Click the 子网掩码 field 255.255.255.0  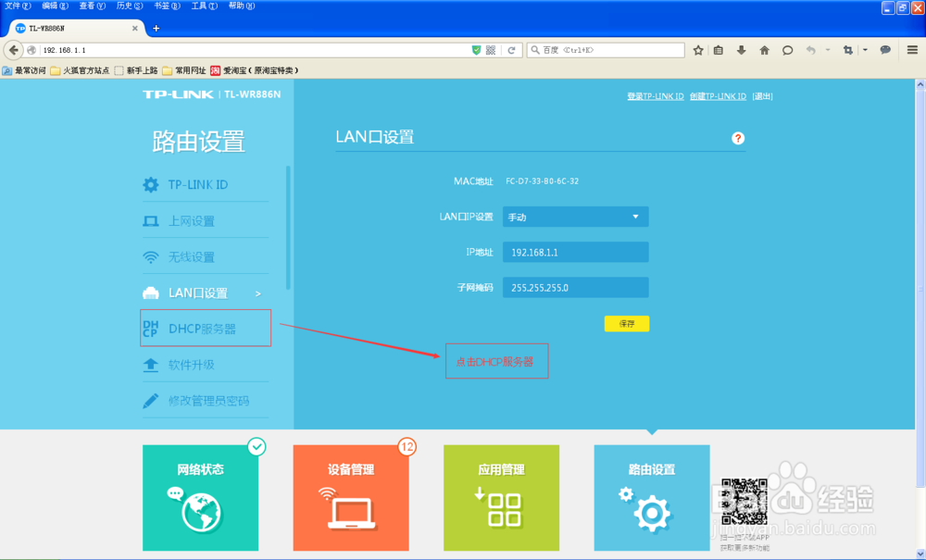tap(576, 287)
